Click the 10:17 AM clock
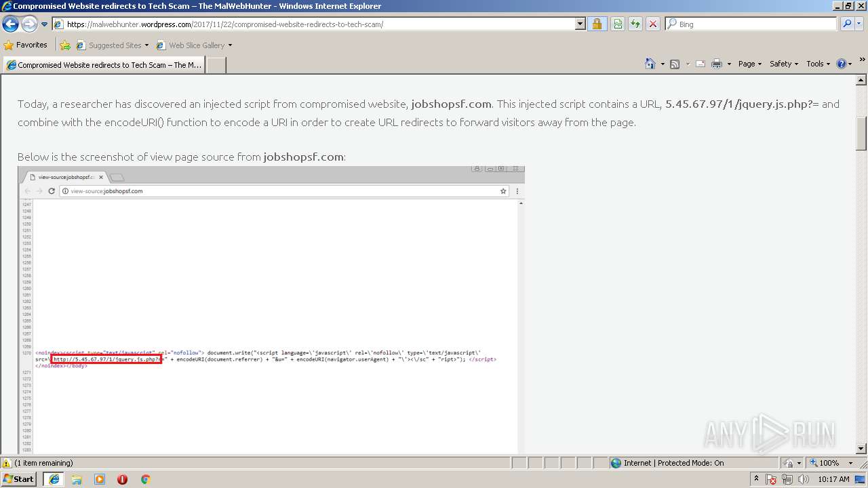 pyautogui.click(x=833, y=479)
